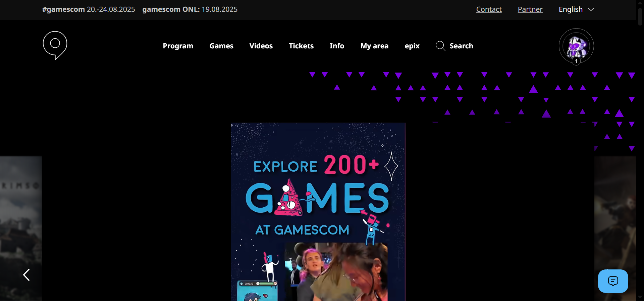
Task: Open the user avatar profile
Action: (576, 46)
